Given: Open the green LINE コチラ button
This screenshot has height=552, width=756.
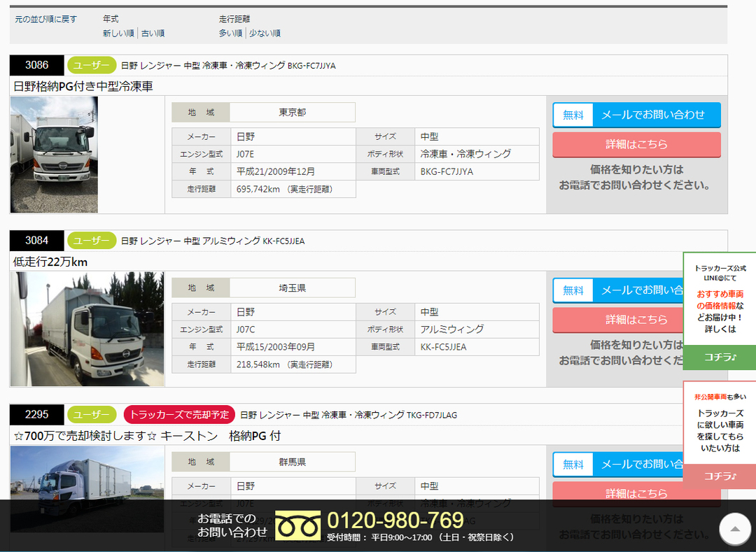Looking at the screenshot, I should [x=720, y=358].
